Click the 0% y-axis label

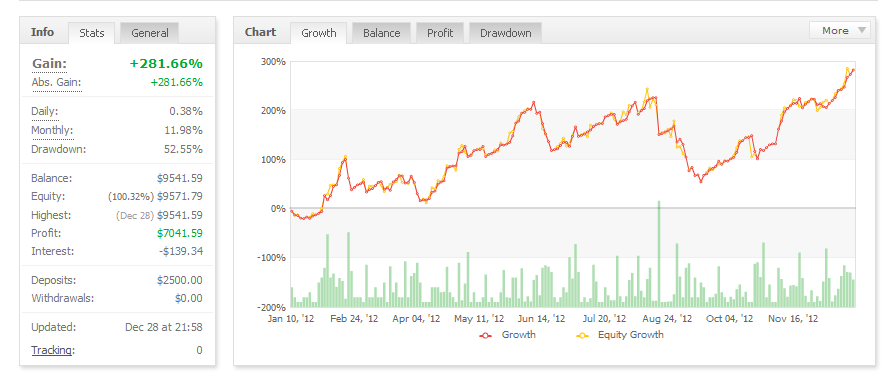[278, 209]
